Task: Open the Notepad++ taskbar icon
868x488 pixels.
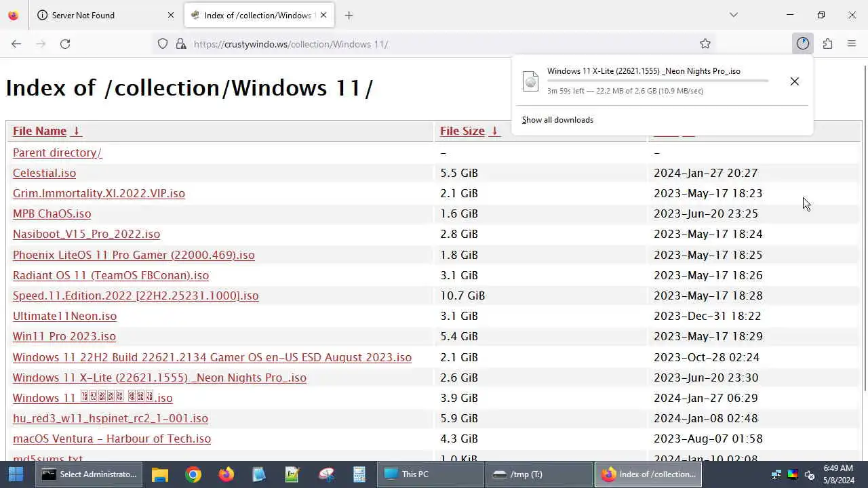Action: click(292, 474)
